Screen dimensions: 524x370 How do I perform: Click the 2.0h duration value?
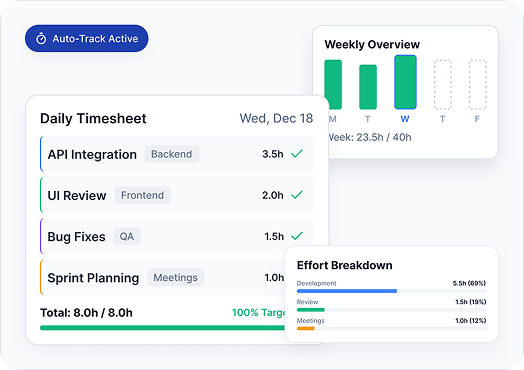(273, 195)
